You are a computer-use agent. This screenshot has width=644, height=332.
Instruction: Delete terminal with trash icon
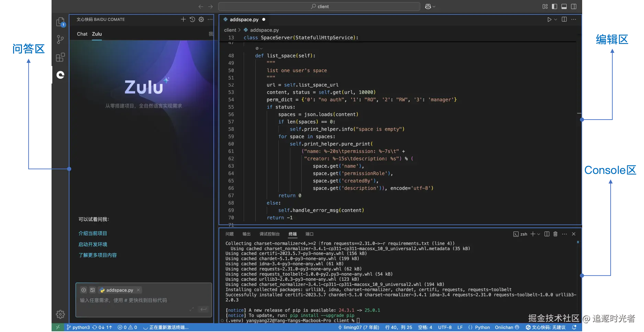555,234
